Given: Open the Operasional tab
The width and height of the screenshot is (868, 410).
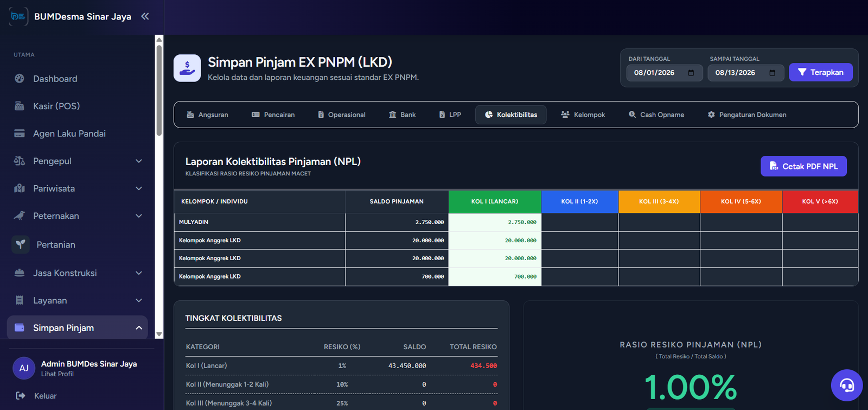Looking at the screenshot, I should [341, 115].
